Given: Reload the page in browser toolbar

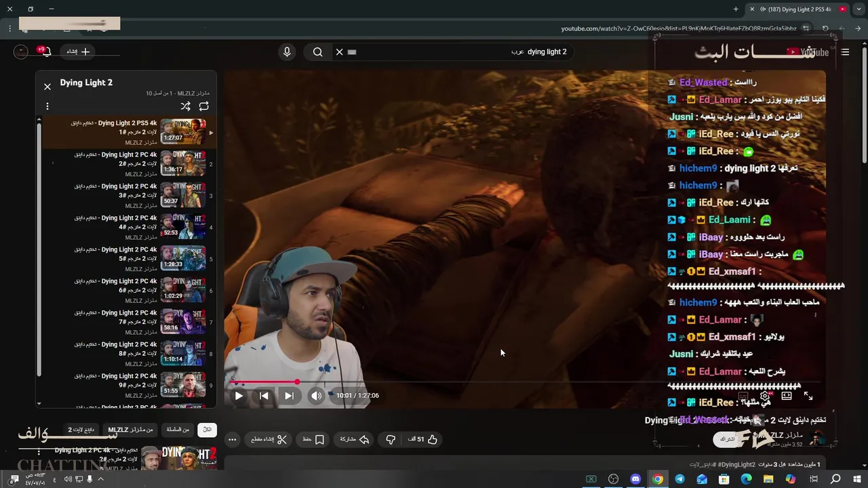Looking at the screenshot, I should (825, 28).
